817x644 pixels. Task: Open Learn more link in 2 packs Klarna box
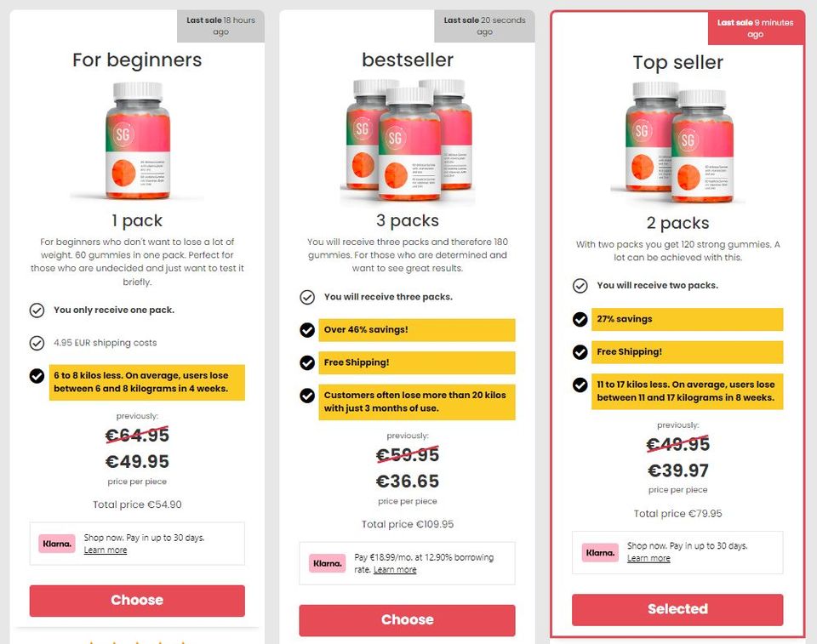[x=648, y=559]
